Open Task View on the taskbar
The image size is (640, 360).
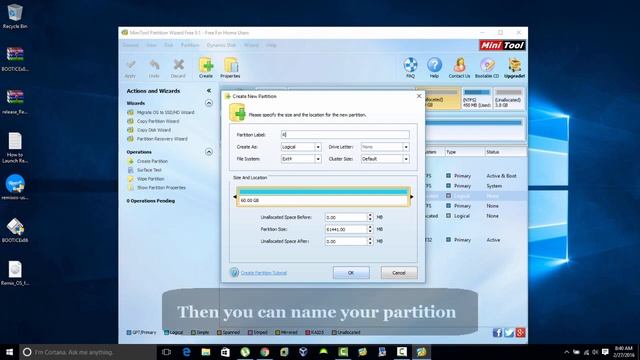[167, 352]
